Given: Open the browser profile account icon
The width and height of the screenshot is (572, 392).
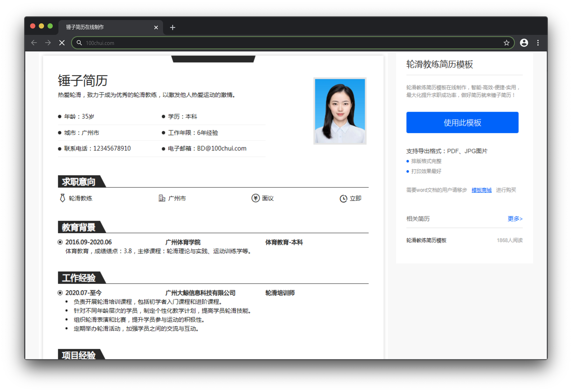Looking at the screenshot, I should coord(524,43).
